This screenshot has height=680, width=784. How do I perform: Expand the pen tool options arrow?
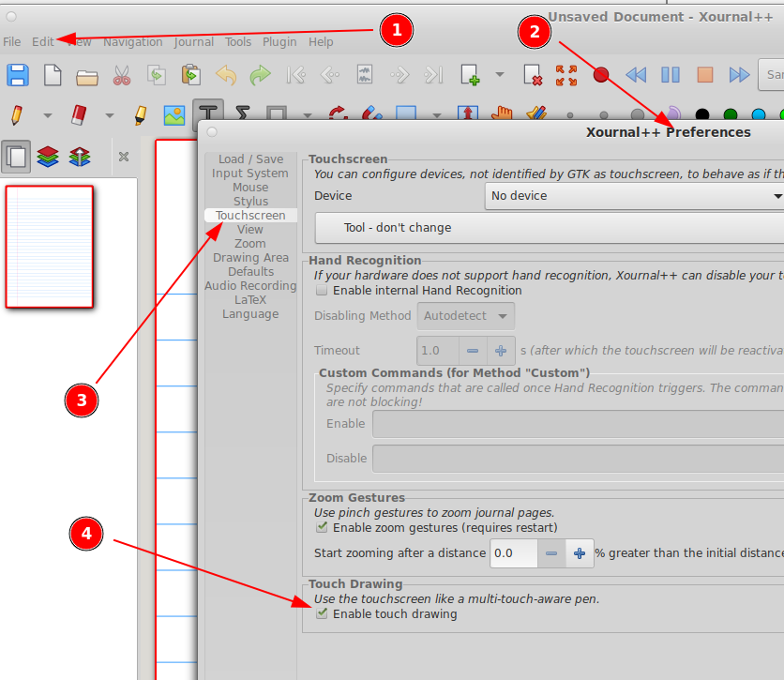(48, 115)
